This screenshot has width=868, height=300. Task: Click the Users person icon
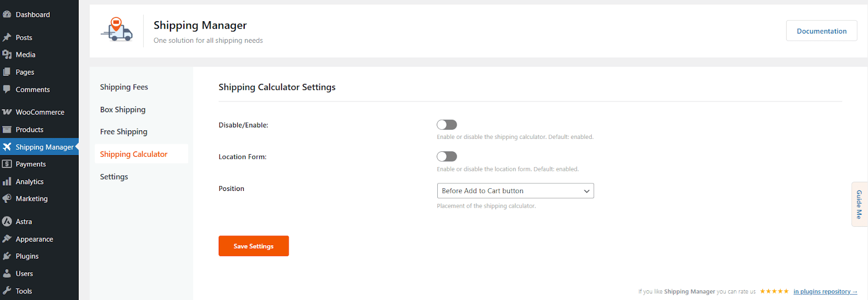pos(7,273)
